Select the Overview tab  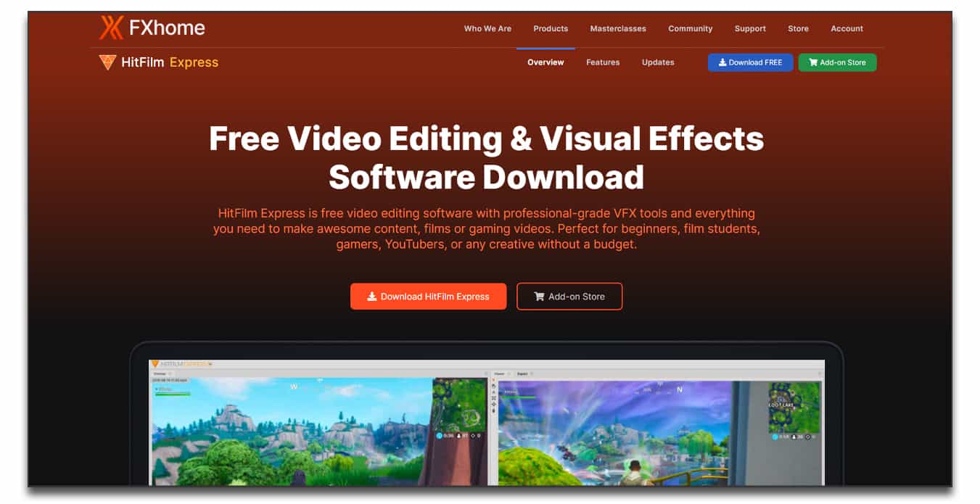(x=545, y=62)
